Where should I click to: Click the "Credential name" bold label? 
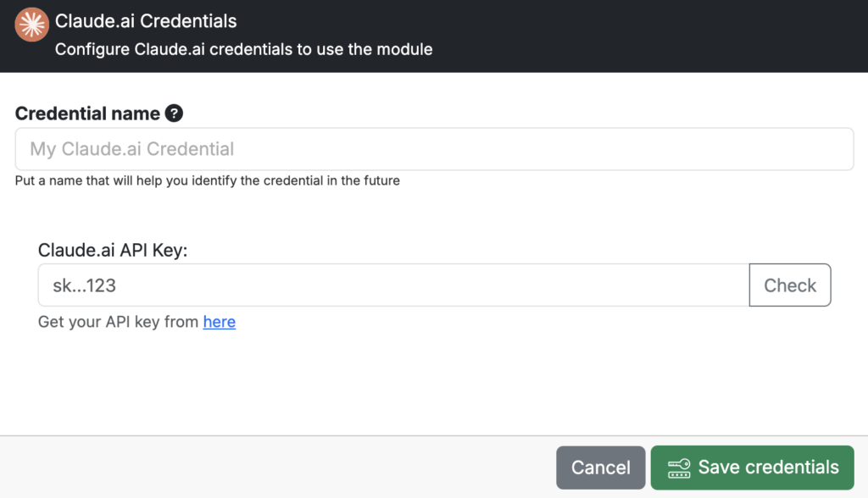pyautogui.click(x=87, y=113)
